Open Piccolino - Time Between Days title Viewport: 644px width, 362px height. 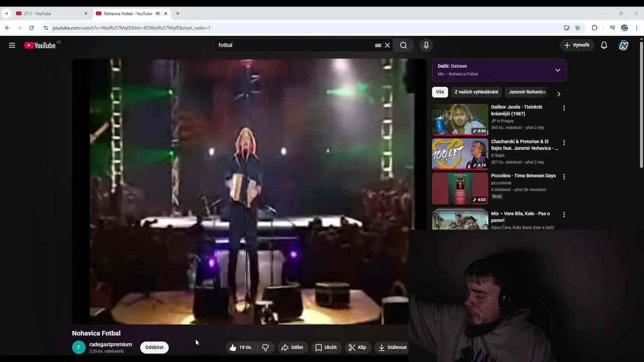pos(523,176)
